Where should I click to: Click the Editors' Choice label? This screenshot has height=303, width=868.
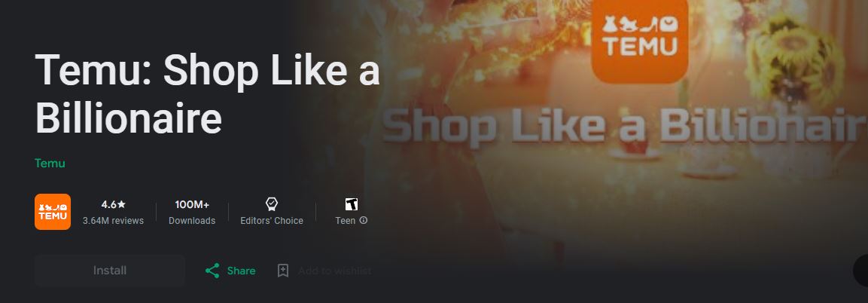[x=272, y=220]
